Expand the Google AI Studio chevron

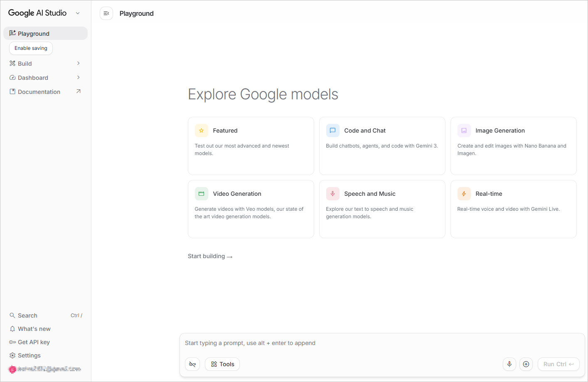pos(78,13)
